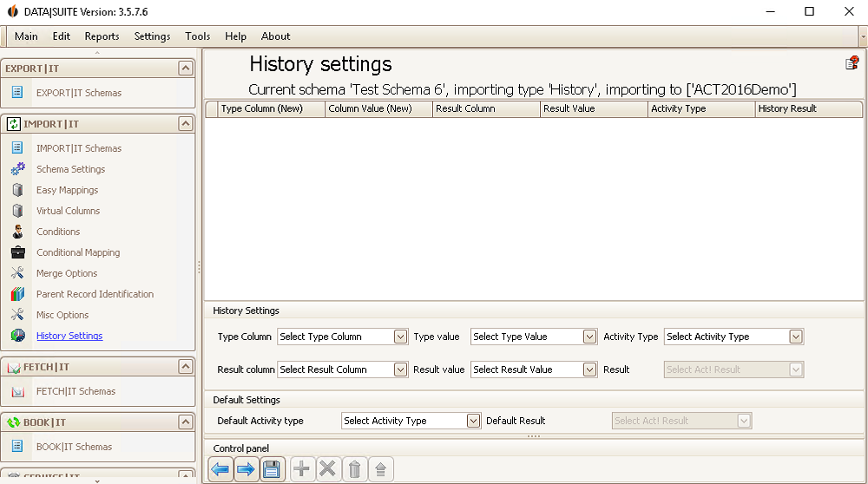The image size is (868, 484).
Task: Click the EXPORT|IT Schemas list icon
Action: [x=17, y=92]
